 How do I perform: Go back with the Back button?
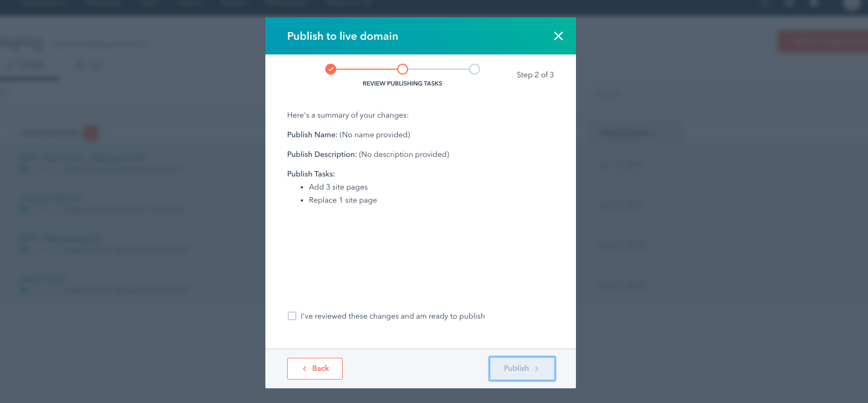(315, 369)
